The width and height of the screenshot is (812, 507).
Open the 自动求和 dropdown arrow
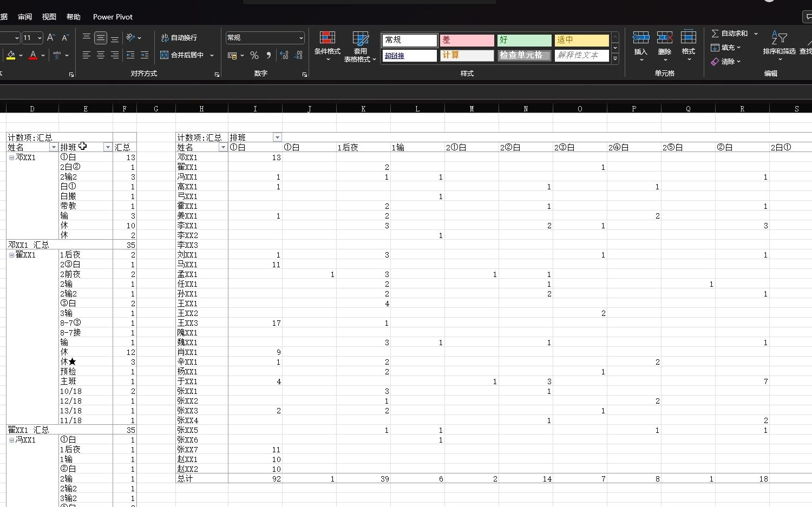pos(756,34)
